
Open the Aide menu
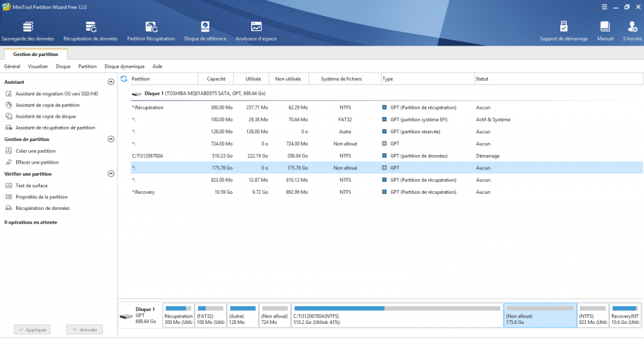tap(157, 66)
